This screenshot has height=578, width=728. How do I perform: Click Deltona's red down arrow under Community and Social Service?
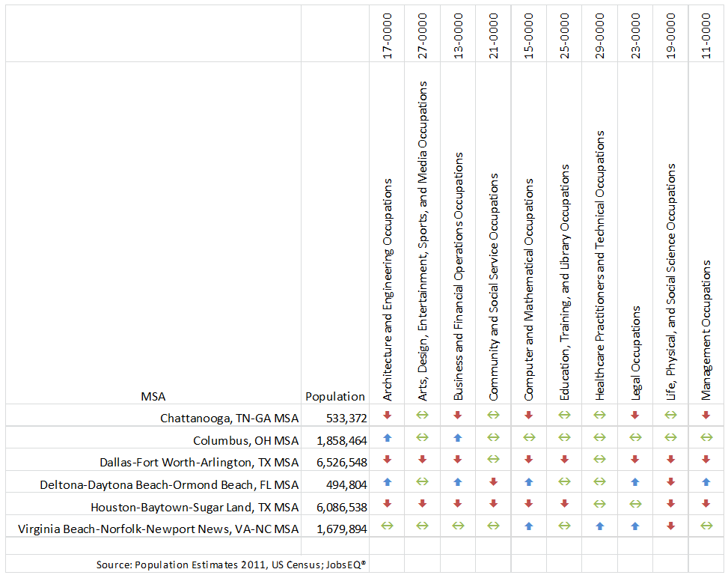coord(494,482)
